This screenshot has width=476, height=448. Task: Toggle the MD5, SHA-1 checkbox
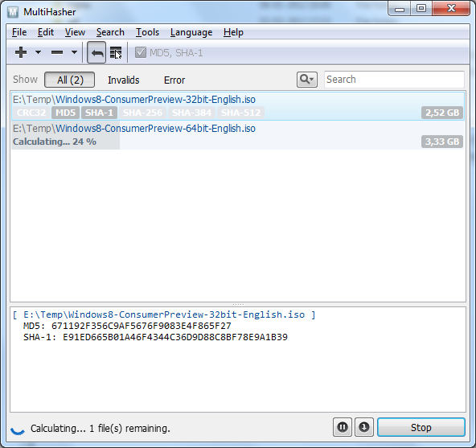(141, 52)
